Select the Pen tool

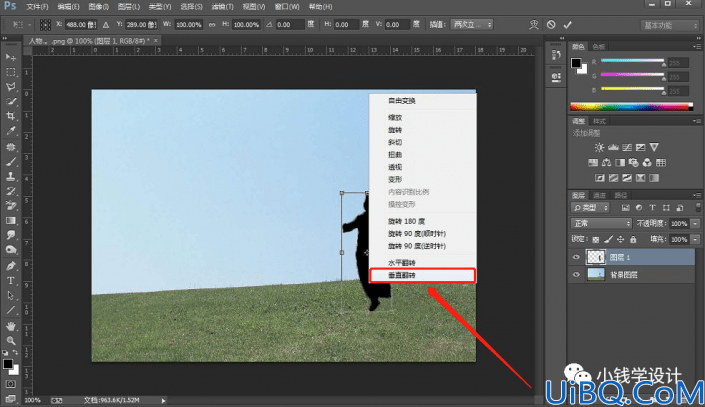coord(11,266)
